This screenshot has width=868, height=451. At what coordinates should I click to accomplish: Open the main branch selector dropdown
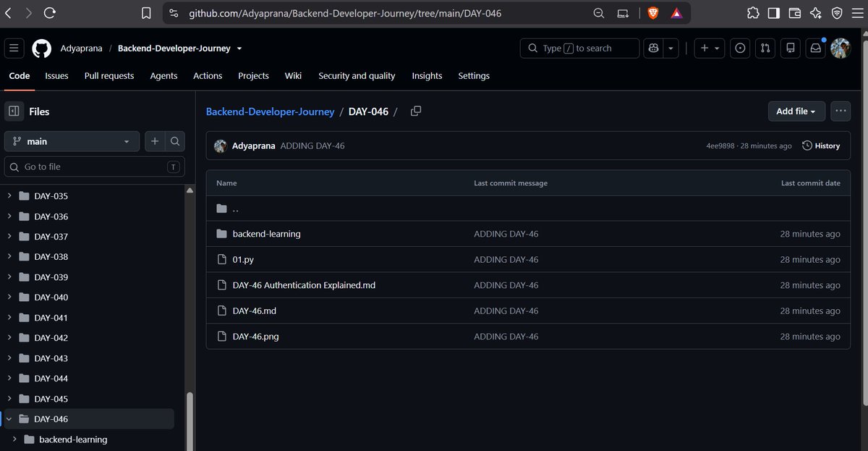click(x=72, y=142)
